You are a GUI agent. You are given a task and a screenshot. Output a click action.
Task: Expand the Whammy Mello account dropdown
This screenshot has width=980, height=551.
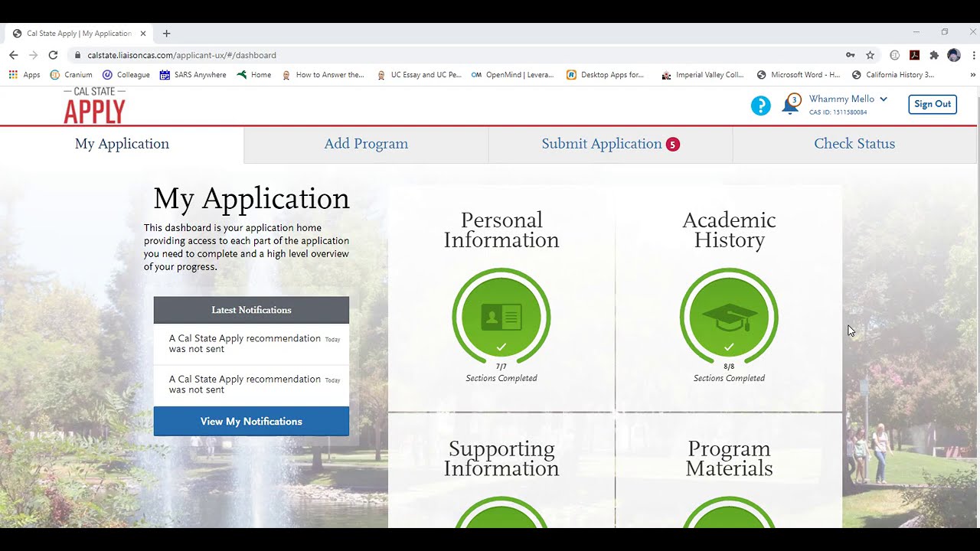tap(848, 99)
